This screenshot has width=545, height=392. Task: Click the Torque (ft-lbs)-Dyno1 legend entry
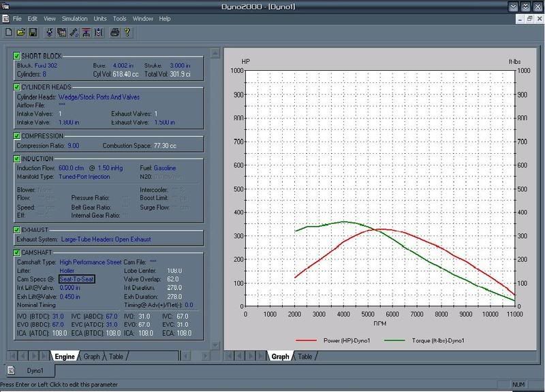coord(424,340)
